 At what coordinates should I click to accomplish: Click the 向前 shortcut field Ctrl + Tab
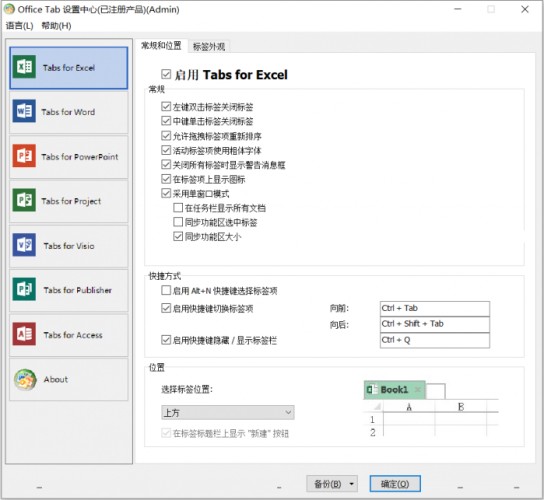coord(435,308)
